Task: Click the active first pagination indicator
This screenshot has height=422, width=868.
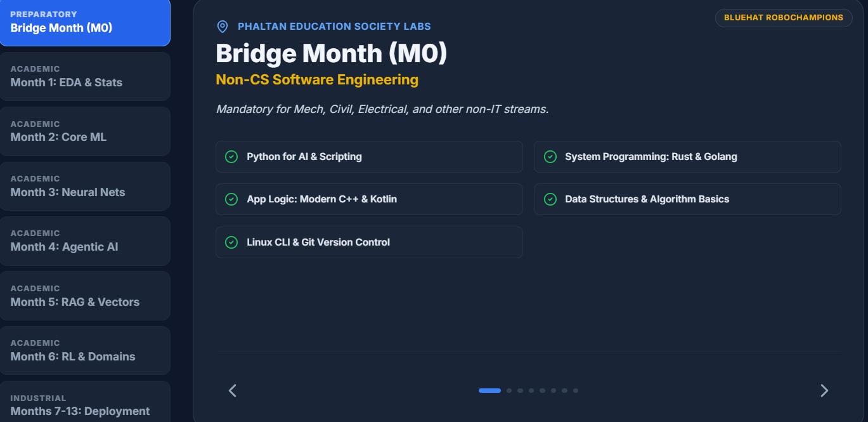Action: [x=489, y=391]
